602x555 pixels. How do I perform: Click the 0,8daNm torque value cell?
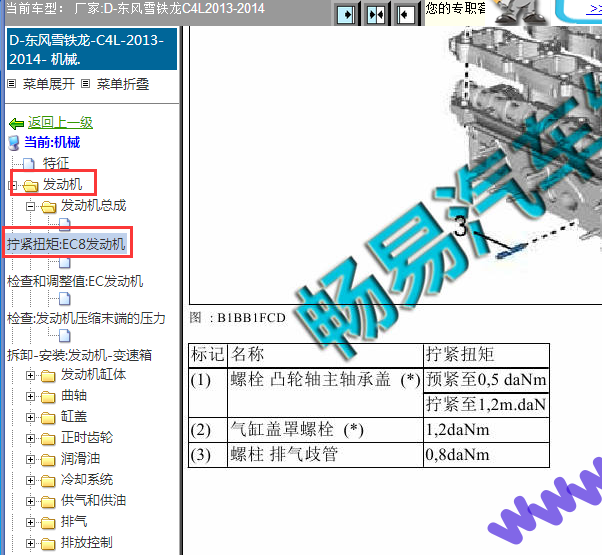coord(486,455)
